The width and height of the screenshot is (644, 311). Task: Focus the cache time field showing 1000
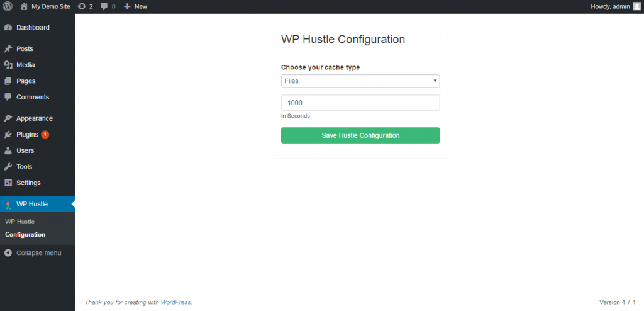(360, 103)
